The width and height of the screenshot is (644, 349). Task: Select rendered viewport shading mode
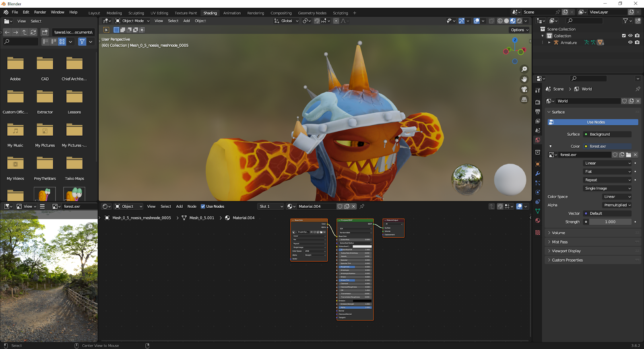tap(519, 21)
